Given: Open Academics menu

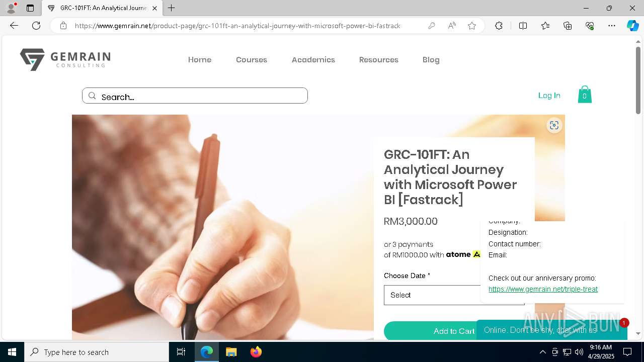Looking at the screenshot, I should (313, 60).
